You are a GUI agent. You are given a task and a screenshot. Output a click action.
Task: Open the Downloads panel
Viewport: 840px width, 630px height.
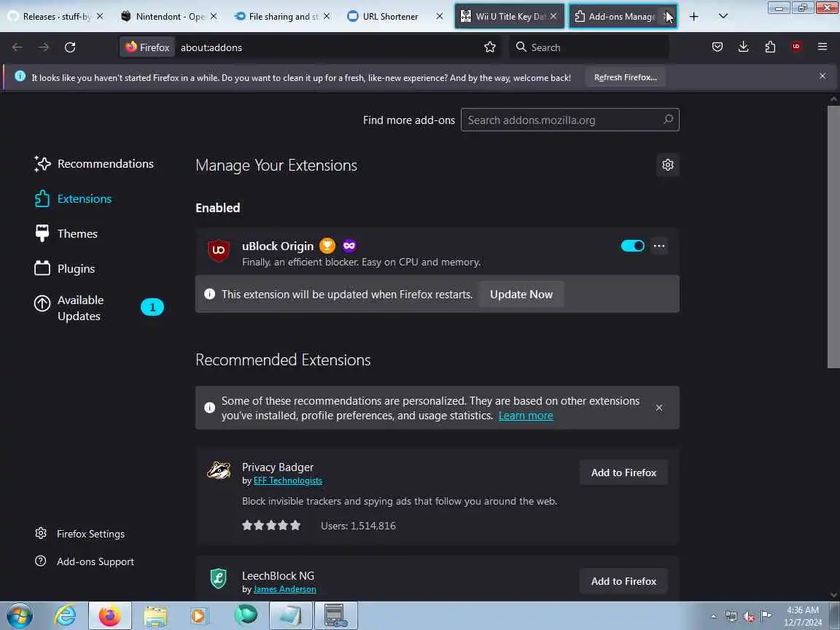click(x=744, y=47)
